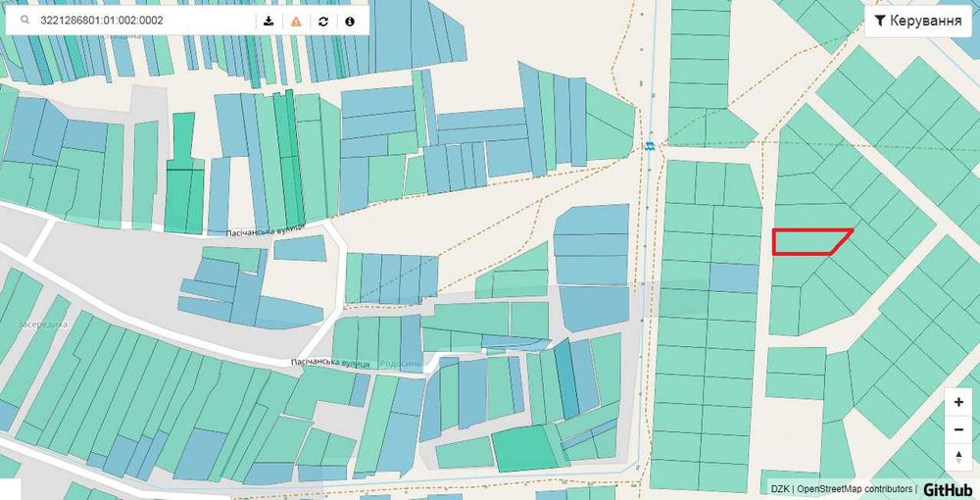The height and width of the screenshot is (500, 980).
Task: Open the DZK attribution link
Action: coord(779,489)
